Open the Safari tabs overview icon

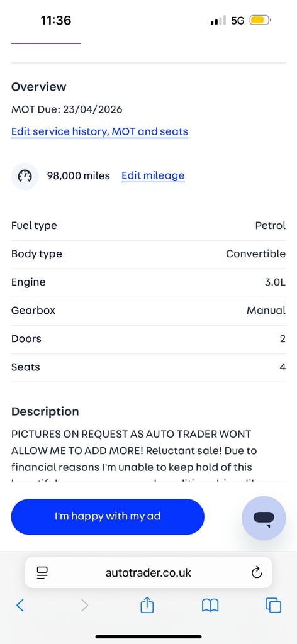pos(273,605)
